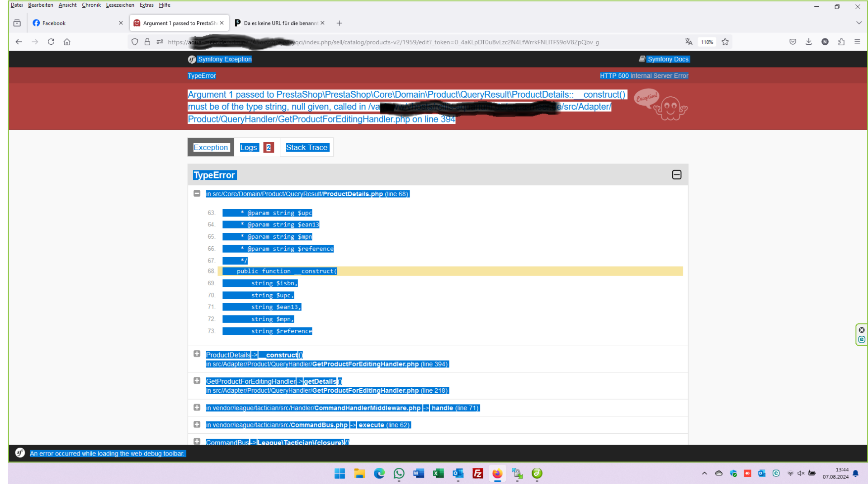This screenshot has height=484, width=868.
Task: Open the Firefox hamburger menu
Action: point(857,42)
